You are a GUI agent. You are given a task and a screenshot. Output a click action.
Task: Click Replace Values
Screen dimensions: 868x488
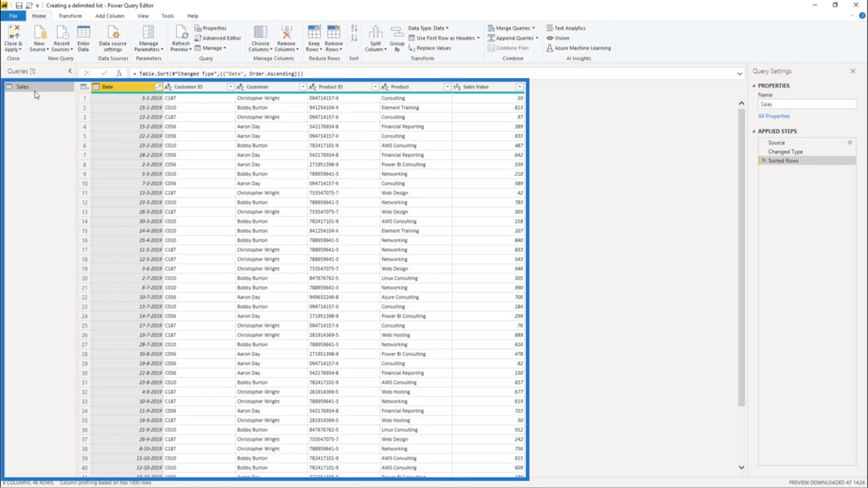[x=429, y=48]
